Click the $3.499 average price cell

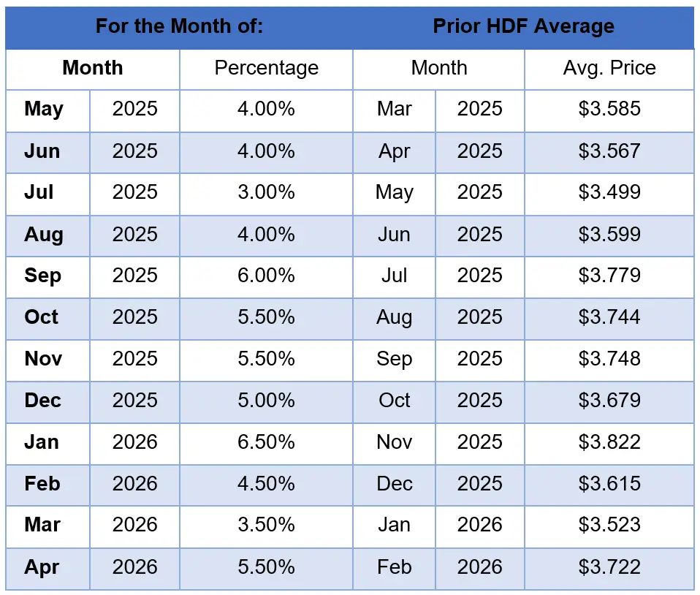[609, 192]
